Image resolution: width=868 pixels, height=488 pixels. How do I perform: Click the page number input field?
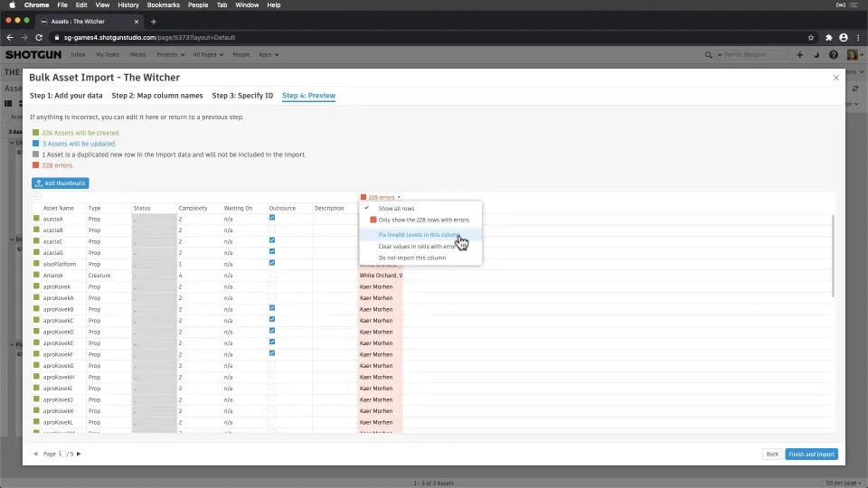pyautogui.click(x=61, y=454)
